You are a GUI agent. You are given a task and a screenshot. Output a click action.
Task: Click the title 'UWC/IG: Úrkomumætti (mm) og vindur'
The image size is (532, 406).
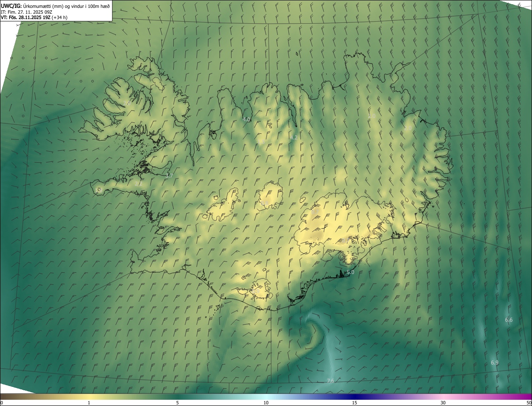point(55,6)
